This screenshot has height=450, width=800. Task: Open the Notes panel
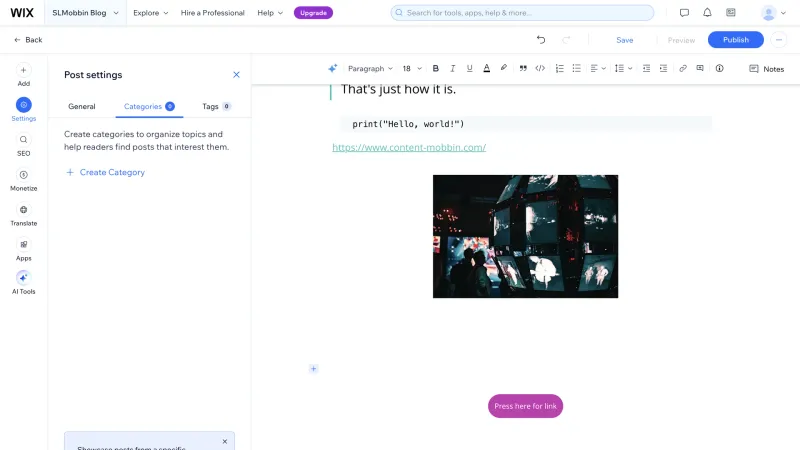click(x=766, y=69)
